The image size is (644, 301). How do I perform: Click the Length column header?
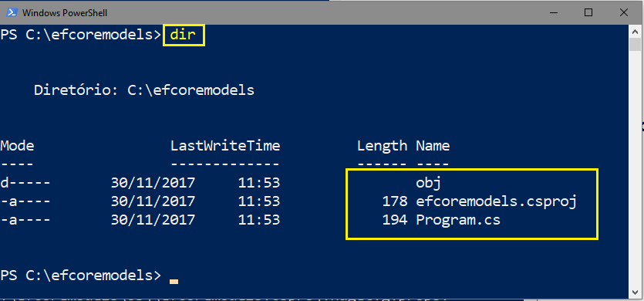pyautogui.click(x=382, y=146)
